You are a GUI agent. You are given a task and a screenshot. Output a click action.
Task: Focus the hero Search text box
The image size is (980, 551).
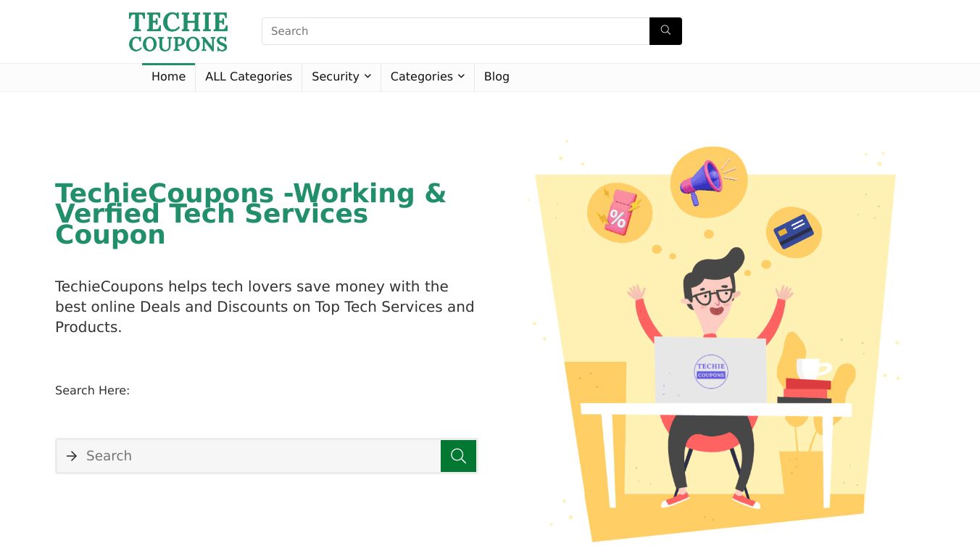[262, 456]
